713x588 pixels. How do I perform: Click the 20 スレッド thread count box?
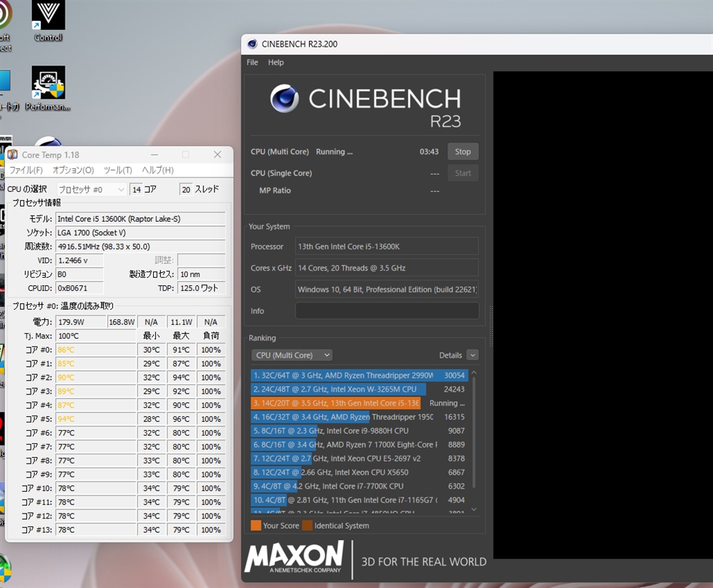[x=186, y=189]
